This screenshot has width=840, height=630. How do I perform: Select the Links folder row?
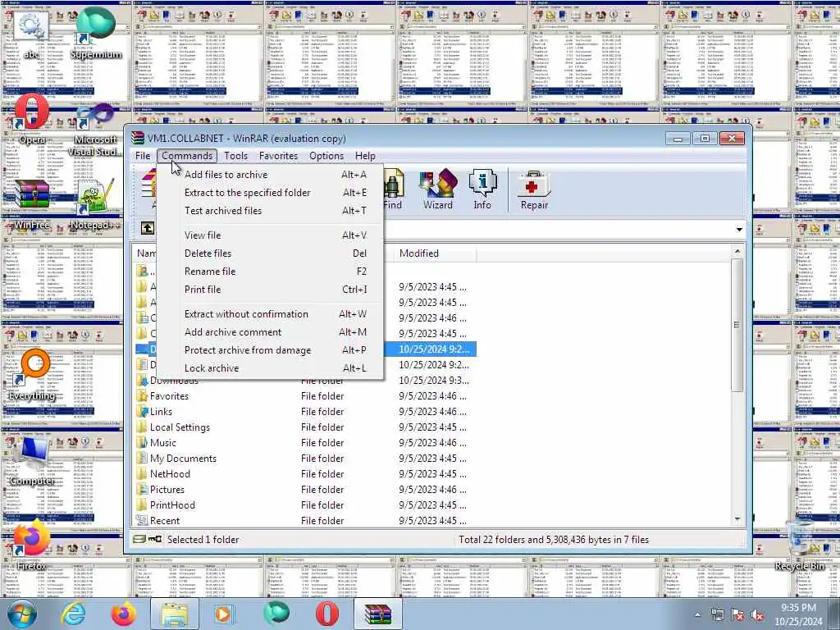[x=305, y=412]
